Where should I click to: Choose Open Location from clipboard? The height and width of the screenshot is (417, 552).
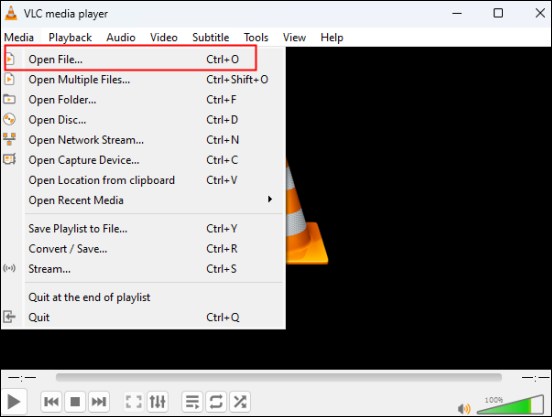coord(143,180)
